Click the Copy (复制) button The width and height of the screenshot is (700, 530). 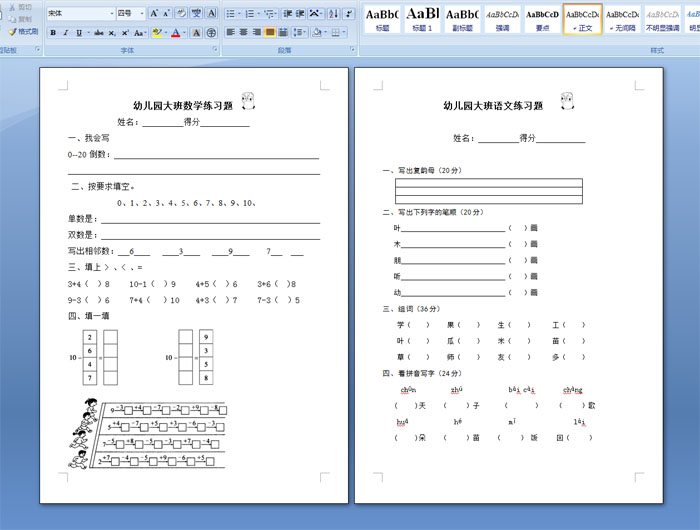tap(21, 19)
